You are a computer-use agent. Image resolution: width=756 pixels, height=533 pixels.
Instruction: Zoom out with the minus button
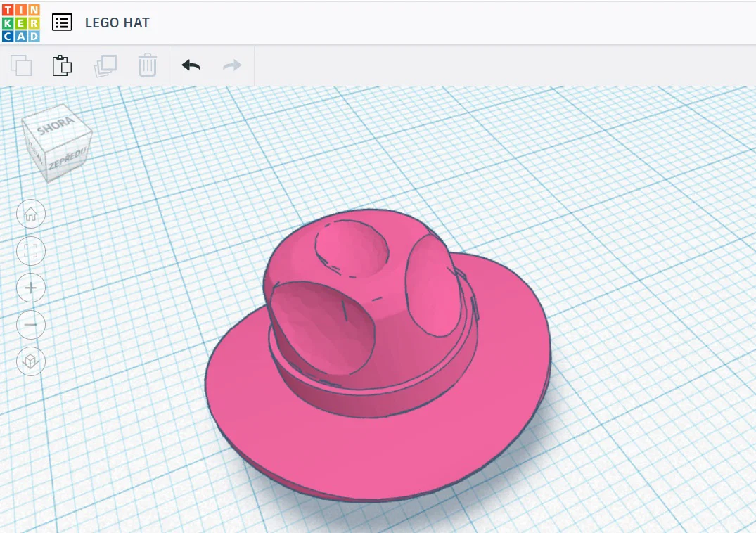tap(31, 324)
